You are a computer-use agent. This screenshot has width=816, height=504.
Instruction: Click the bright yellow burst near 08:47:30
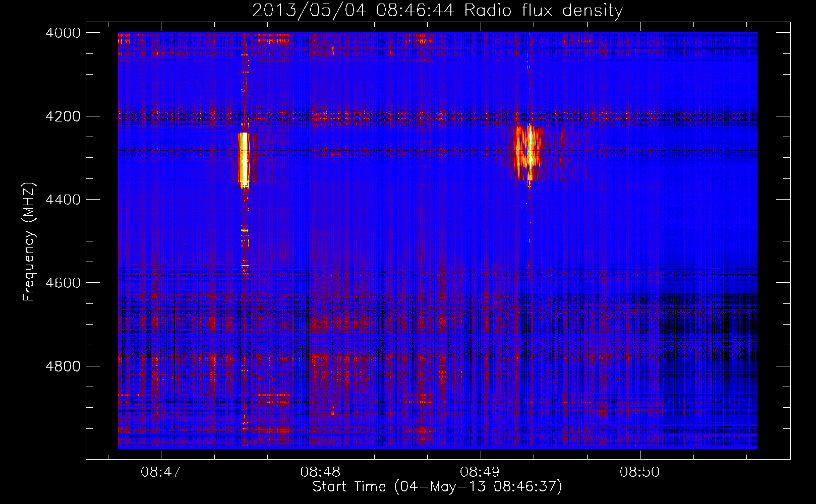[244, 159]
